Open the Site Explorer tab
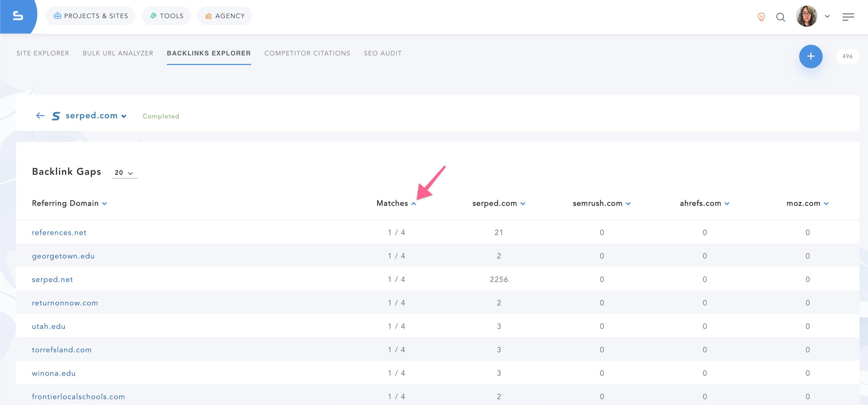Image resolution: width=868 pixels, height=405 pixels. 43,53
